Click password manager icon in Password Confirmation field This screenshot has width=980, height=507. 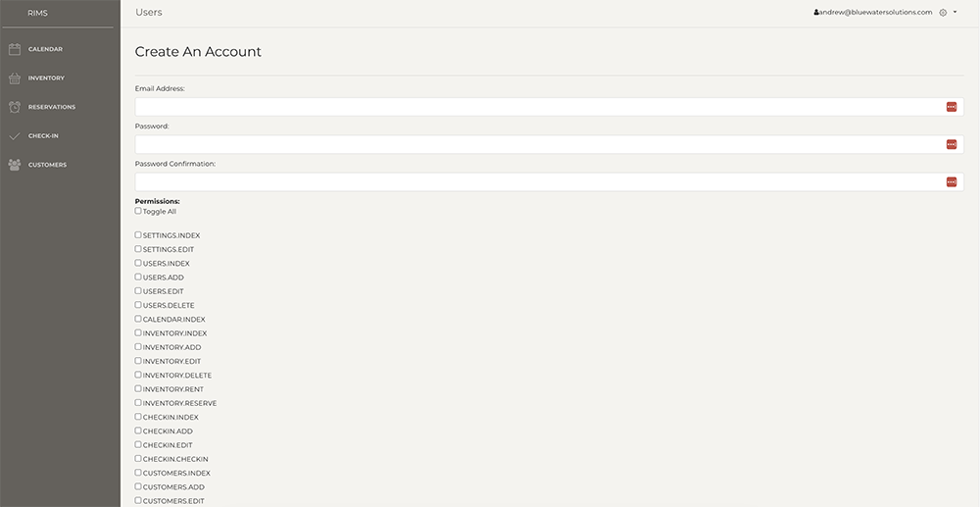pos(952,182)
